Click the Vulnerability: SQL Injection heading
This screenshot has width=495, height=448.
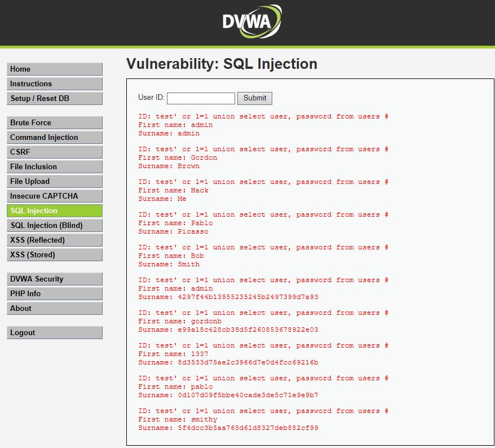222,64
